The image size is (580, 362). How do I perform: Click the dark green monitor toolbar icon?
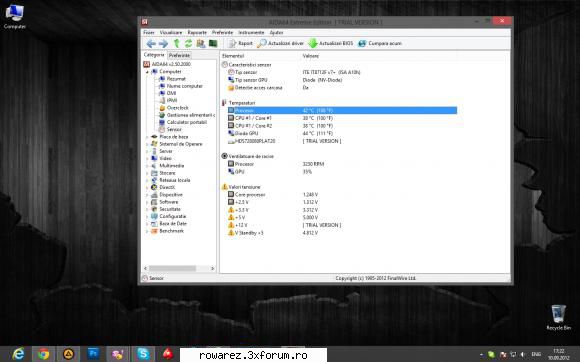(213, 44)
